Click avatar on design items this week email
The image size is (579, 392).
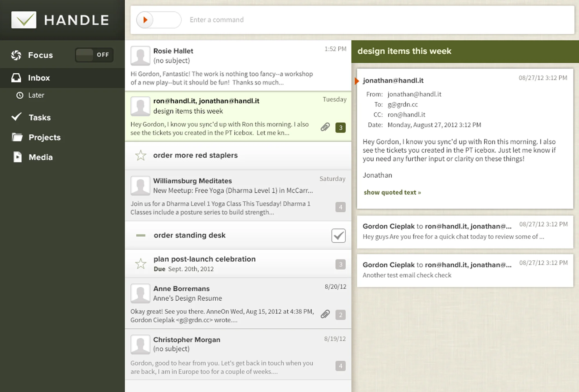[140, 106]
